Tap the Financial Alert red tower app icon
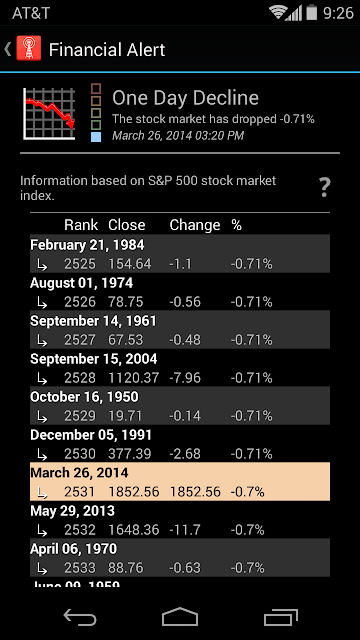Image resolution: width=360 pixels, height=640 pixels. pos(29,49)
